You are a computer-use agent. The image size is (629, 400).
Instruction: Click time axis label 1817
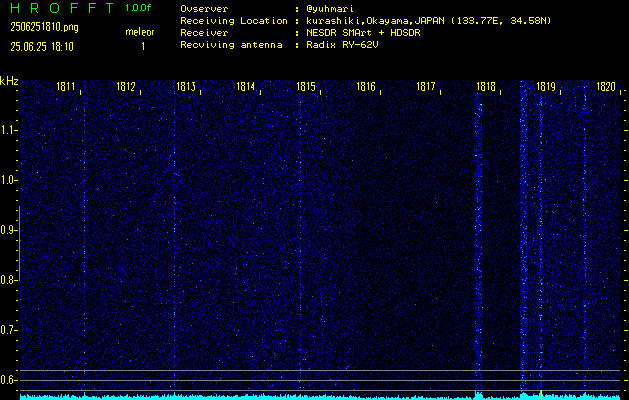[x=426, y=87]
